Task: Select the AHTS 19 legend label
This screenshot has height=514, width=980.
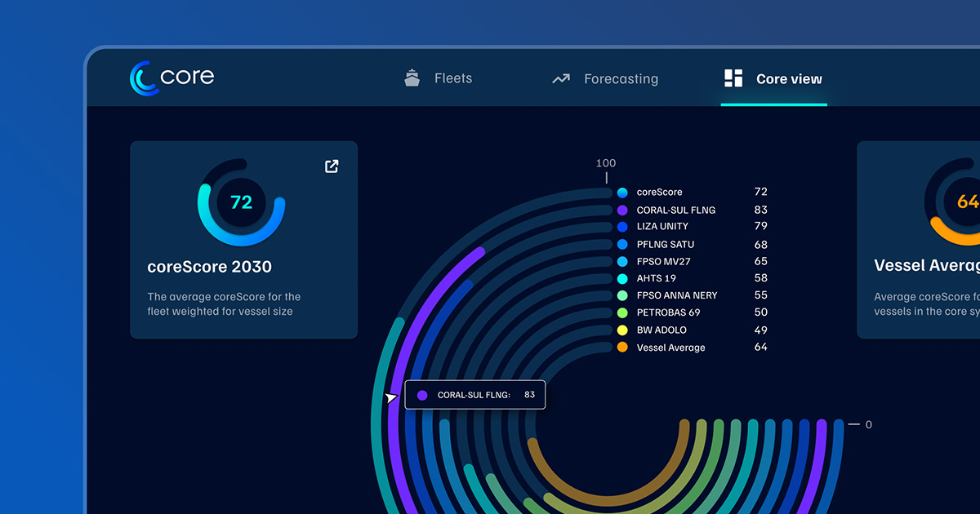Action: click(657, 279)
